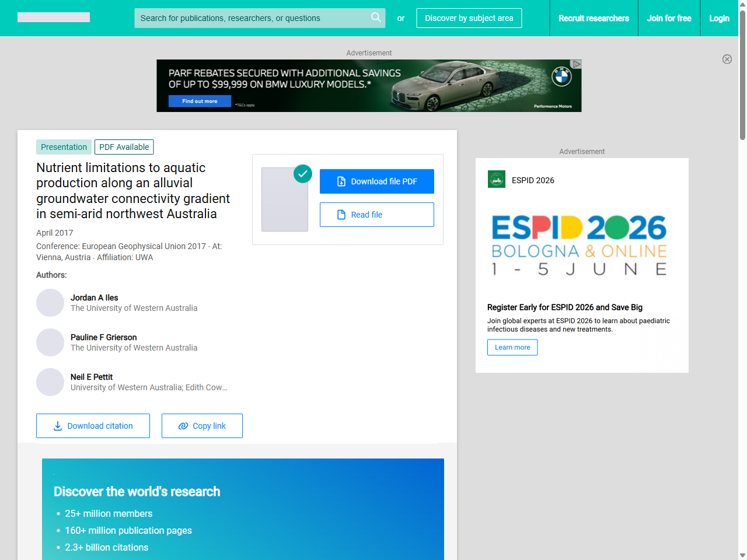Click the search magnifier icon
This screenshot has height=560, width=747.
[x=376, y=17]
